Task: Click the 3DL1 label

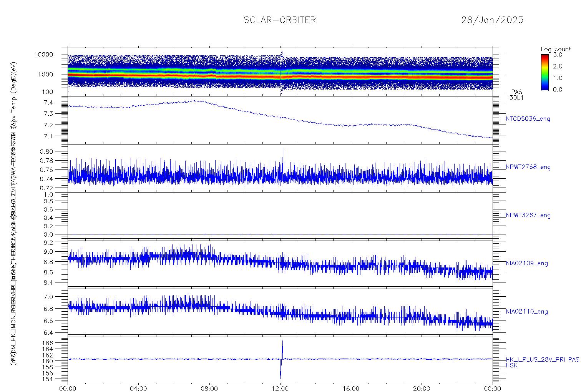Action: (516, 98)
